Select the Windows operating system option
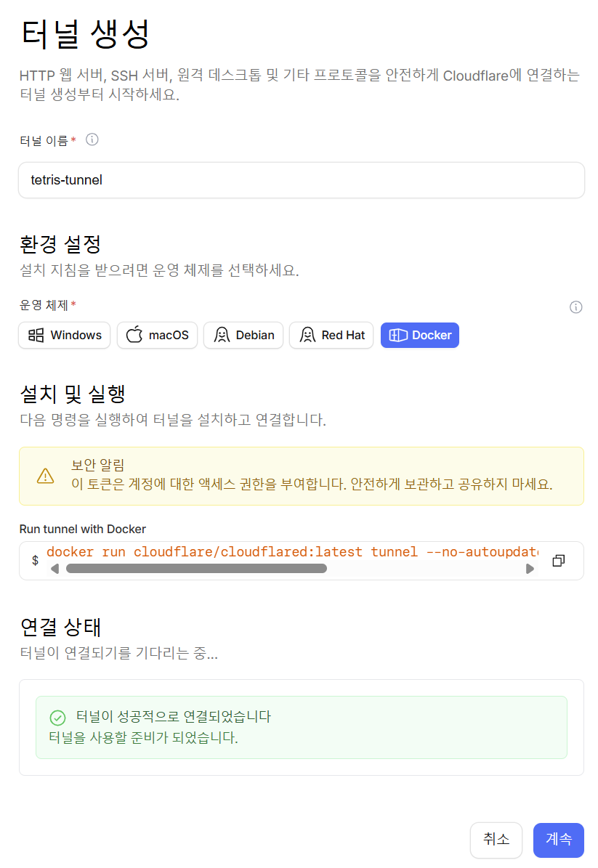This screenshot has height=868, width=598. coord(65,335)
